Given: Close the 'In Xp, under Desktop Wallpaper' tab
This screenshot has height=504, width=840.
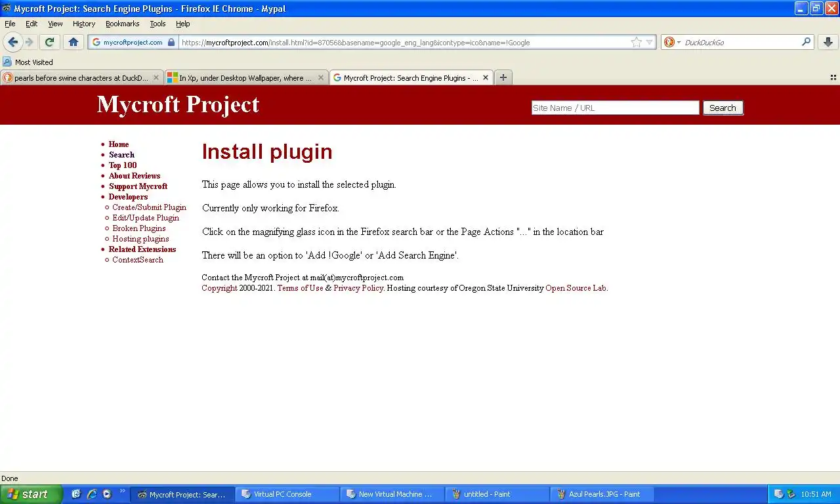Looking at the screenshot, I should coord(321,77).
